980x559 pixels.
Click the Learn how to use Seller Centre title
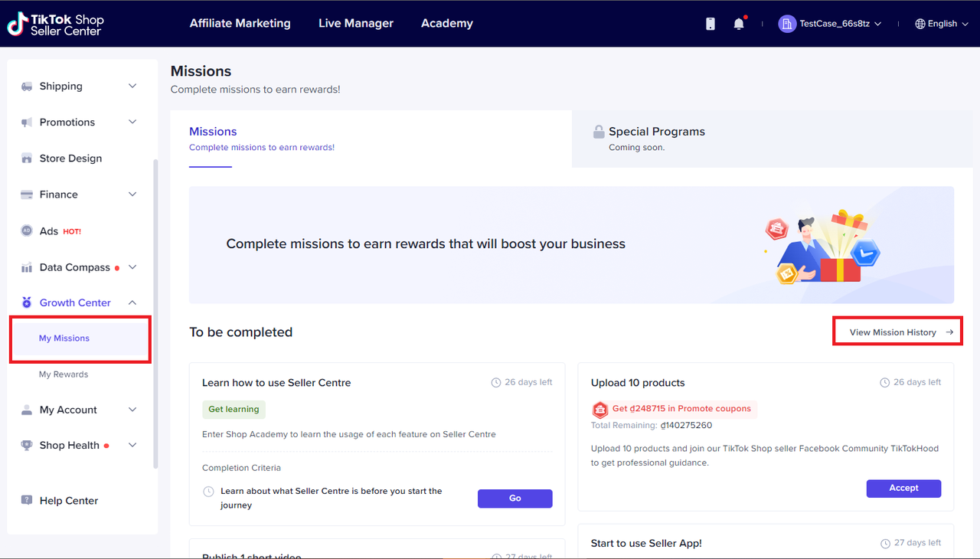pyautogui.click(x=276, y=383)
